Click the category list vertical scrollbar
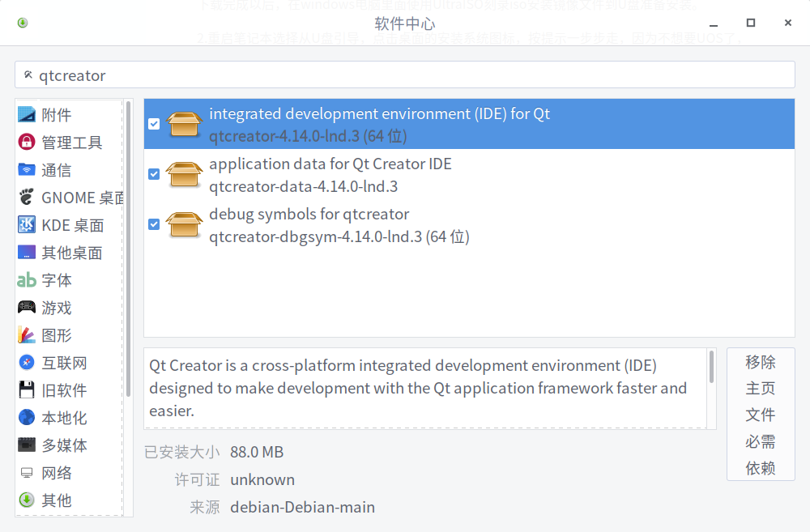 (x=128, y=249)
